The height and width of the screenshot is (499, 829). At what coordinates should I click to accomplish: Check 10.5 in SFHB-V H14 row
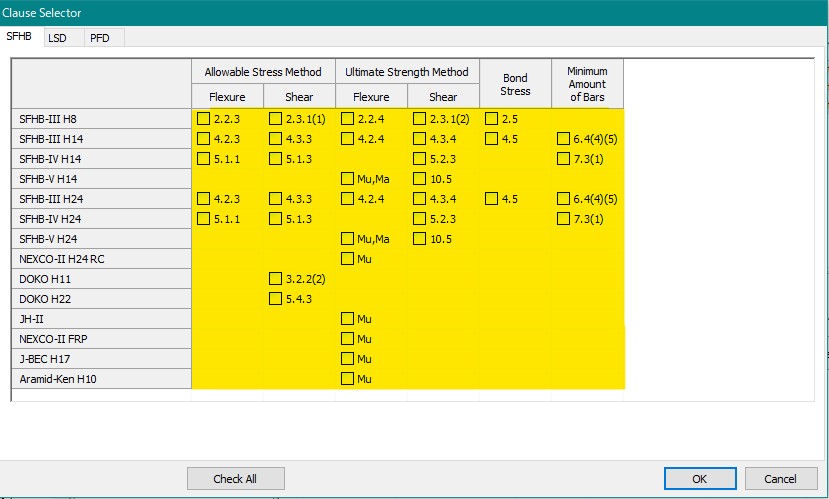pos(419,179)
